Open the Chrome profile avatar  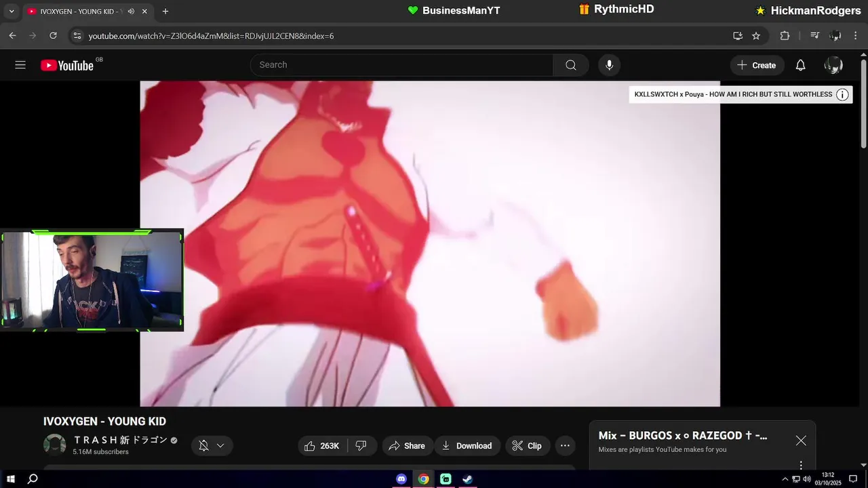[x=835, y=35]
